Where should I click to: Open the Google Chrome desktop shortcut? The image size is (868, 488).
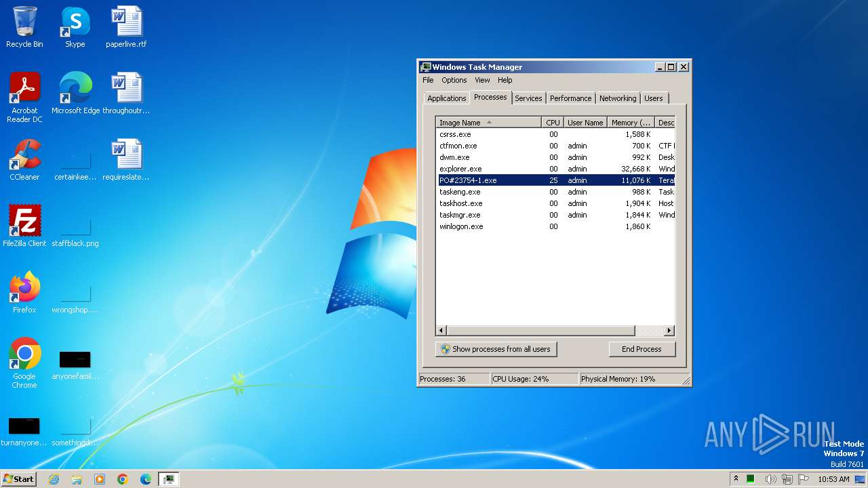[24, 363]
